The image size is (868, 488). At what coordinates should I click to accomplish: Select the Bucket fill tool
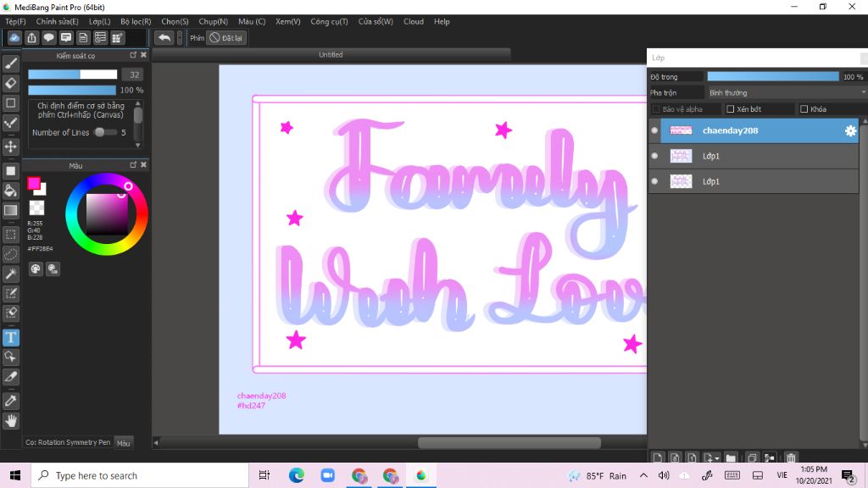click(10, 191)
